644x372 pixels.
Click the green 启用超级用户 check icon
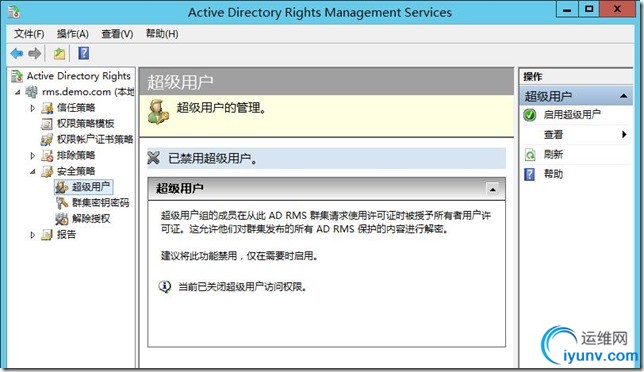(x=530, y=115)
